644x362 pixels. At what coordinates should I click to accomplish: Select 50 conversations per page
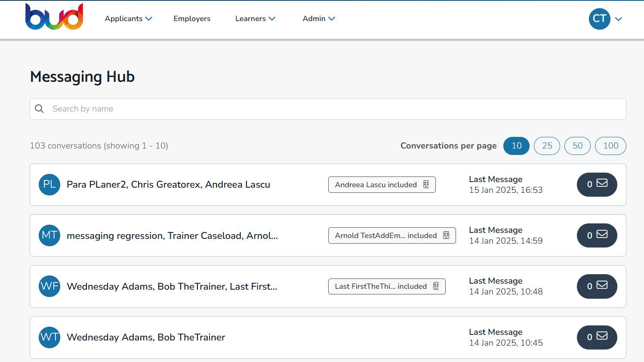(x=577, y=146)
